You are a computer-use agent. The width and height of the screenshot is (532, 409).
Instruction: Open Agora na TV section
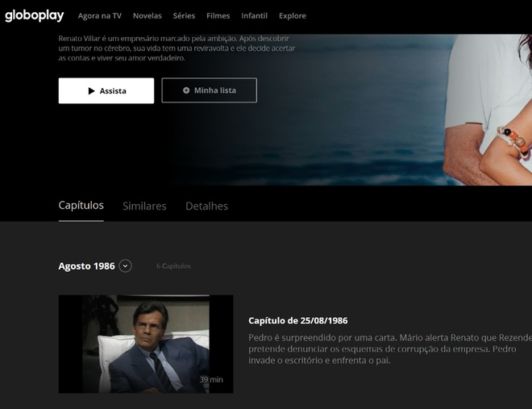coord(100,16)
